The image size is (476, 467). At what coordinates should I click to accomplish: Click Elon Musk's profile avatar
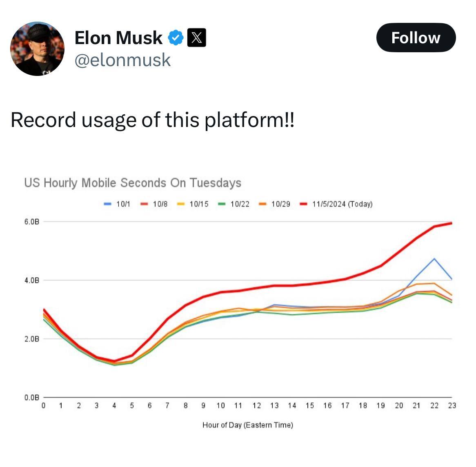(37, 49)
